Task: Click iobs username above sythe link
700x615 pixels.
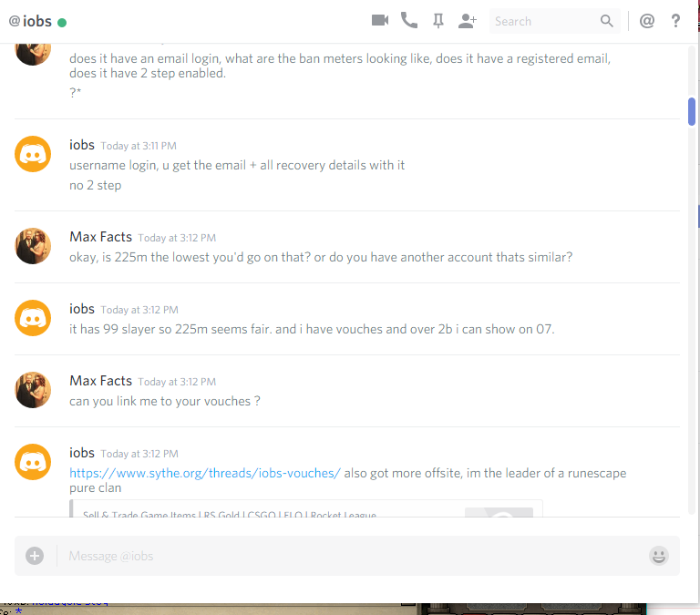Action: pos(82,453)
